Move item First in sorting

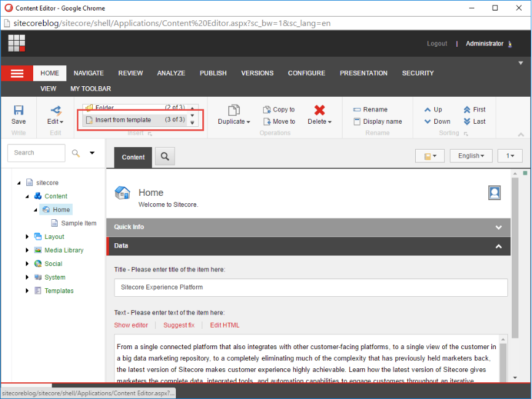474,110
